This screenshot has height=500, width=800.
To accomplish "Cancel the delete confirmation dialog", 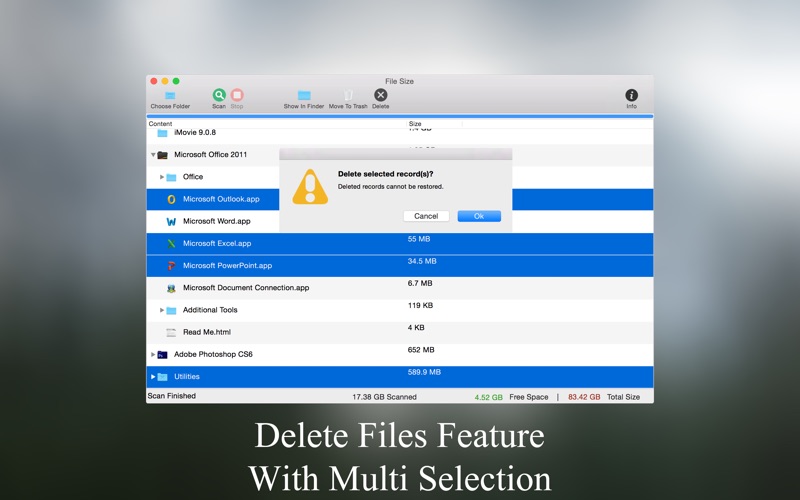I will tap(426, 216).
